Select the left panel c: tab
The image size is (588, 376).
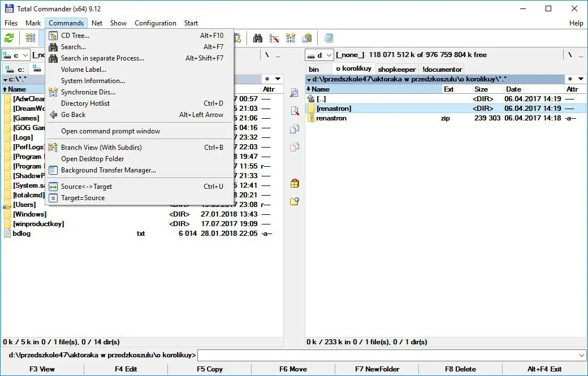click(15, 70)
